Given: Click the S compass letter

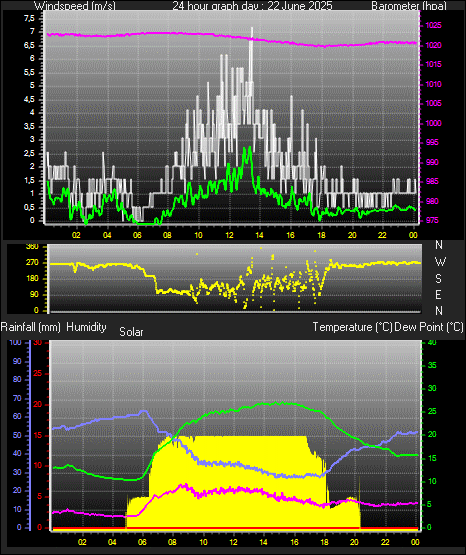Looking at the screenshot, I should tap(439, 279).
